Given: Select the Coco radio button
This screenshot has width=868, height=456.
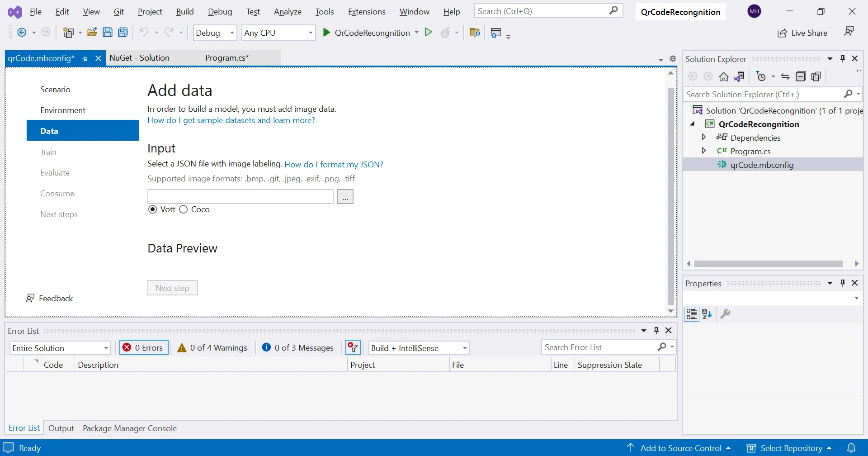Looking at the screenshot, I should (184, 209).
